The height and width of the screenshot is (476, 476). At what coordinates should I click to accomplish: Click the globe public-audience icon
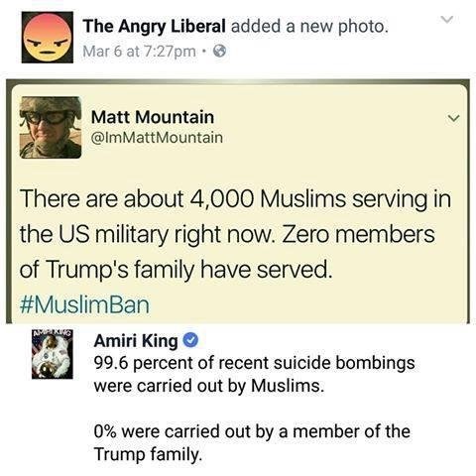[220, 52]
